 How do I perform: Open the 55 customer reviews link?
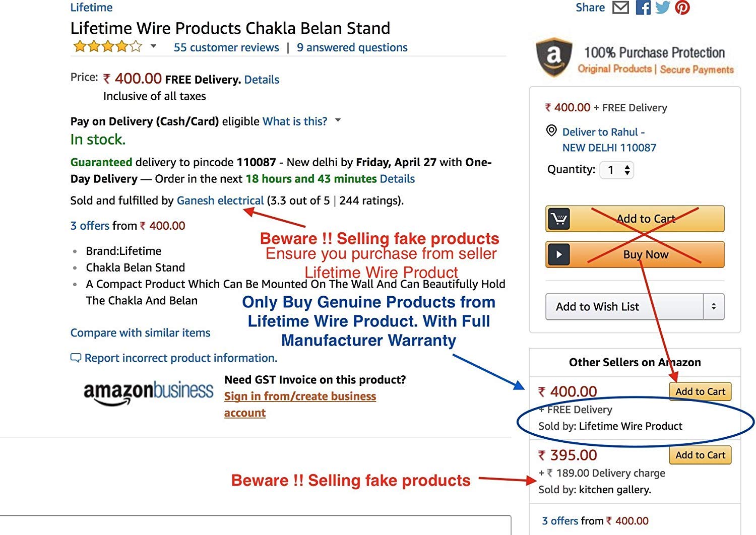click(226, 47)
